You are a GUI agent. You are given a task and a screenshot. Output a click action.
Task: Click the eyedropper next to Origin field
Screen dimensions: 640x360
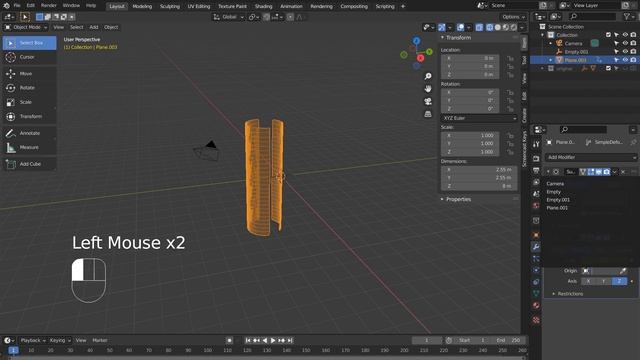coord(623,271)
